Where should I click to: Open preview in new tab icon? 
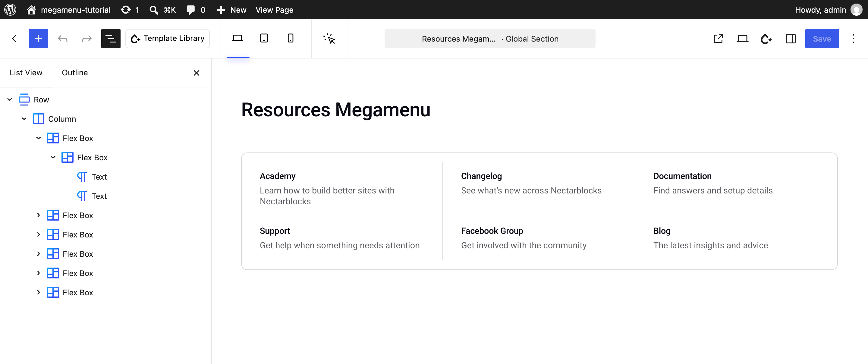point(718,39)
